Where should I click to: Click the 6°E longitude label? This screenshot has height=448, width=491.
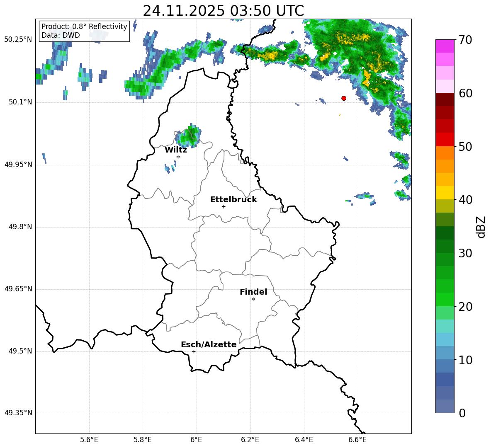point(196,440)
